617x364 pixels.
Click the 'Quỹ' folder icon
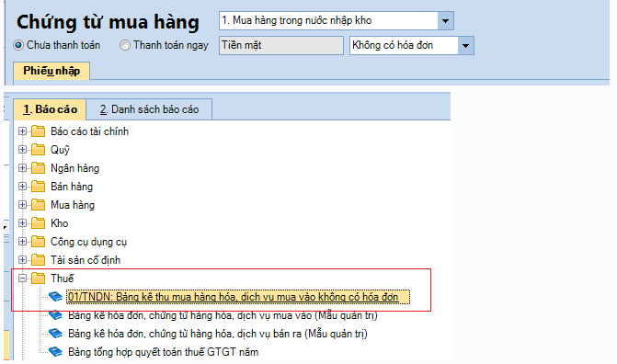(x=39, y=150)
